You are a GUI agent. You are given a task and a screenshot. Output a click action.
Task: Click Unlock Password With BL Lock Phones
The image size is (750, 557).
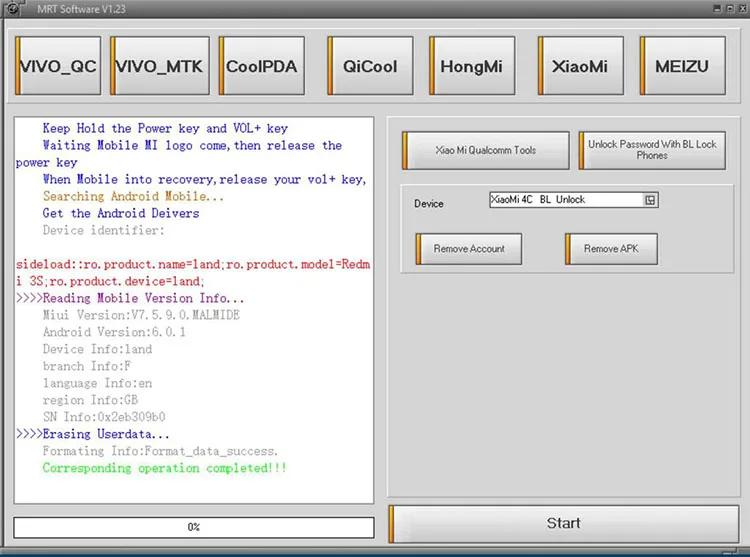tap(652, 150)
